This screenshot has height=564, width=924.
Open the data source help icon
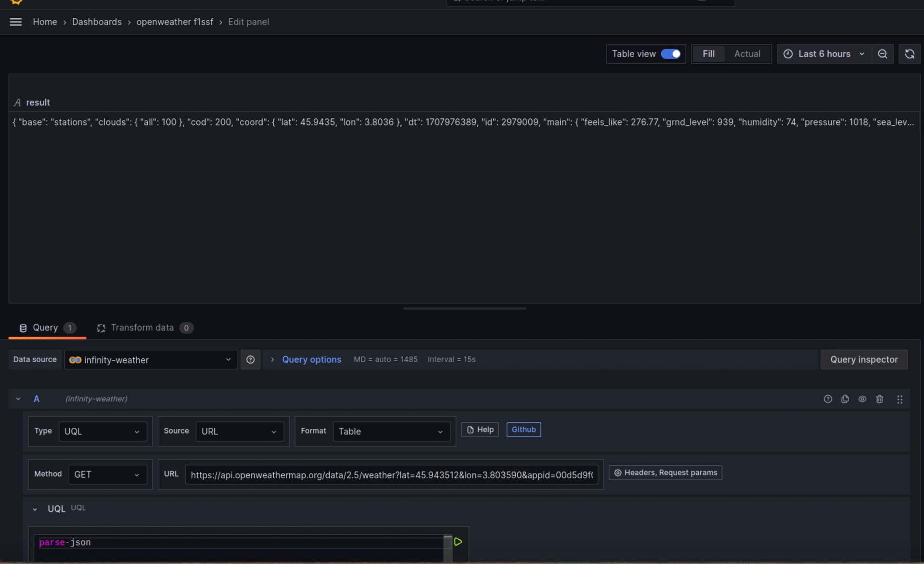coord(250,360)
